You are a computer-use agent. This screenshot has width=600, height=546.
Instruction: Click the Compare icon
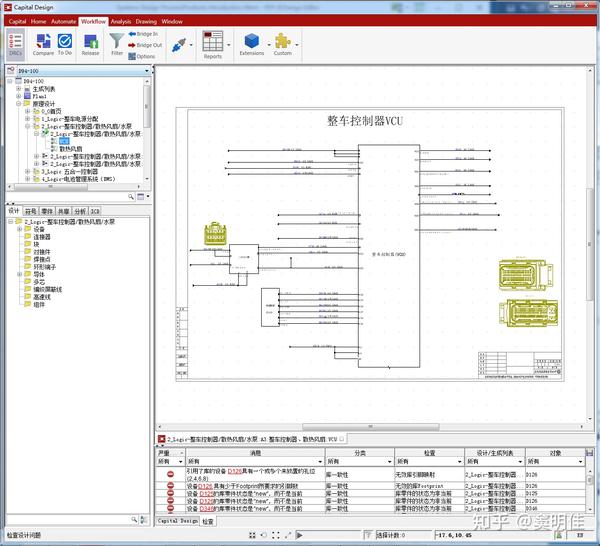click(x=43, y=44)
